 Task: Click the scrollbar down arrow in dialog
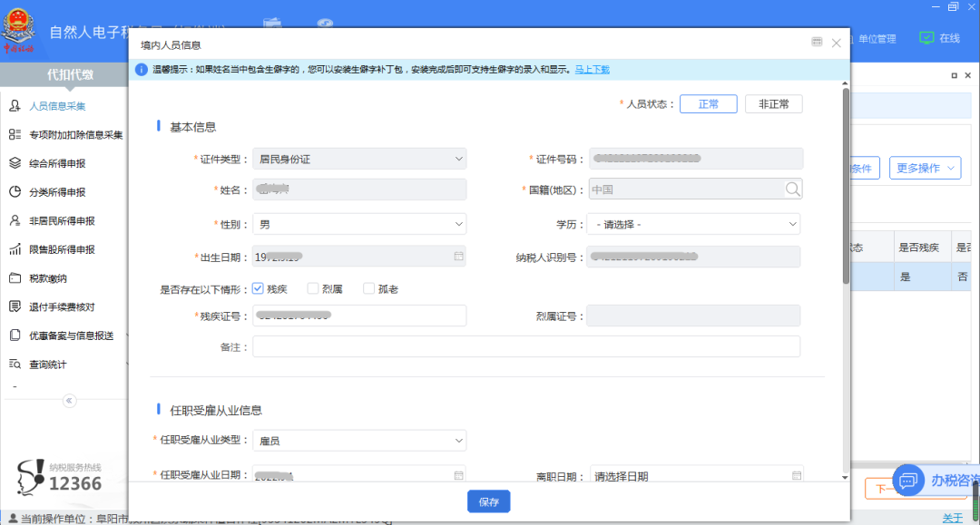[x=845, y=478]
